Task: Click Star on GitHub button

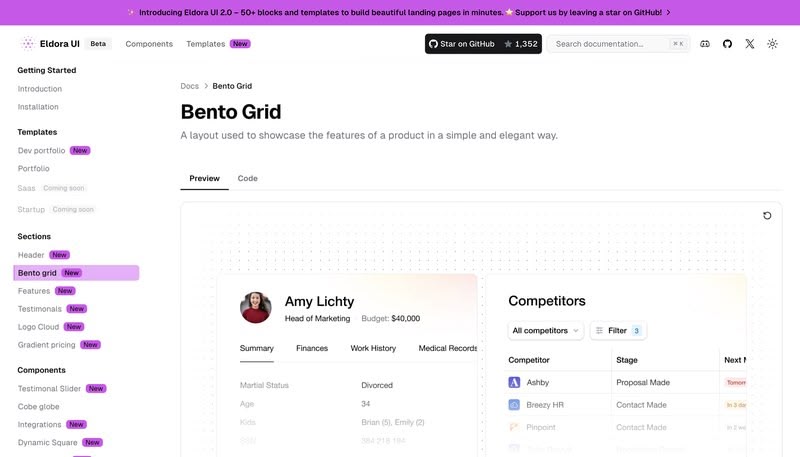Action: (x=483, y=44)
